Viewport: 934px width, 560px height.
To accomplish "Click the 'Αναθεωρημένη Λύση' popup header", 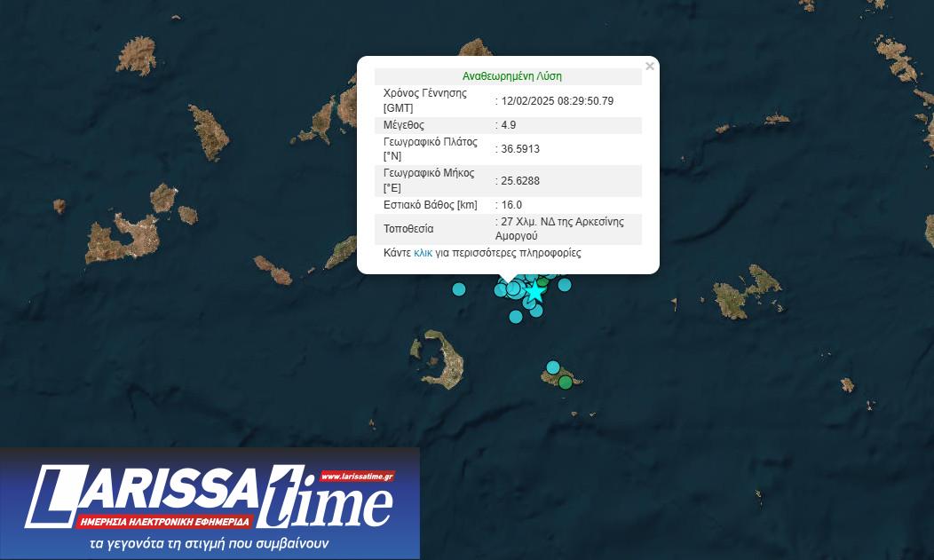I will click(x=511, y=76).
